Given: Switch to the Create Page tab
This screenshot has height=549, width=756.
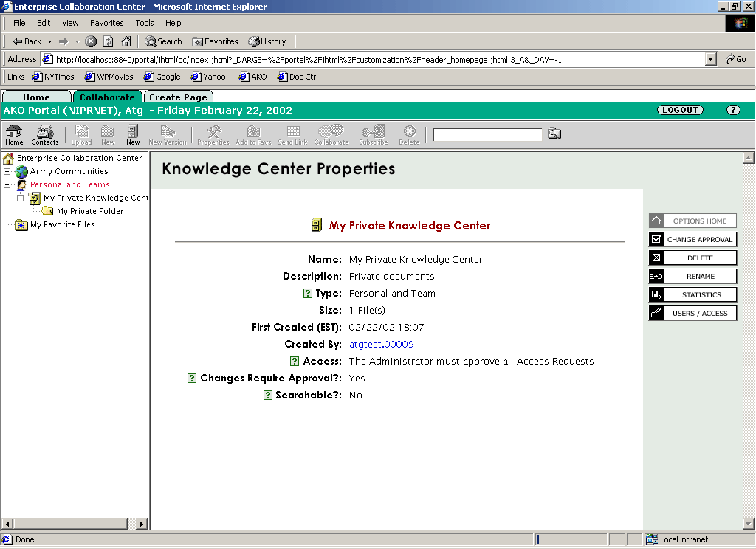Looking at the screenshot, I should (178, 97).
